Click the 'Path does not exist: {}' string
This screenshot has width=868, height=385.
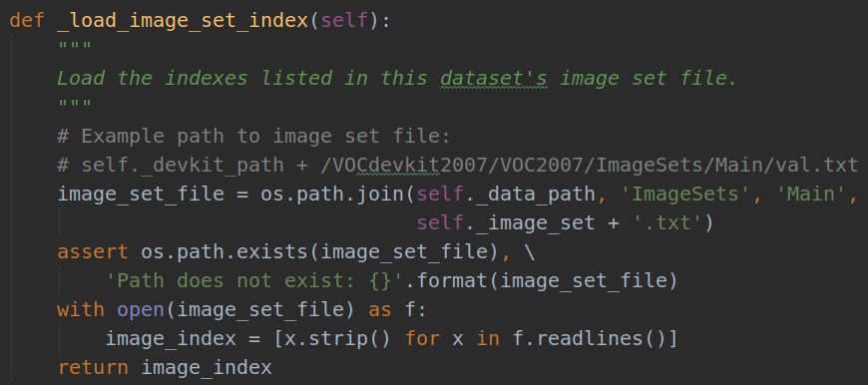[255, 281]
